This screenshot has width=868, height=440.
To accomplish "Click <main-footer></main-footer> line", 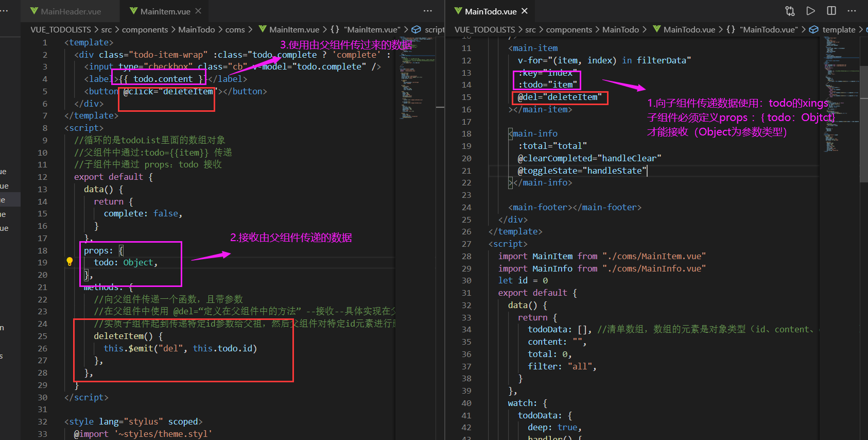I will [575, 207].
